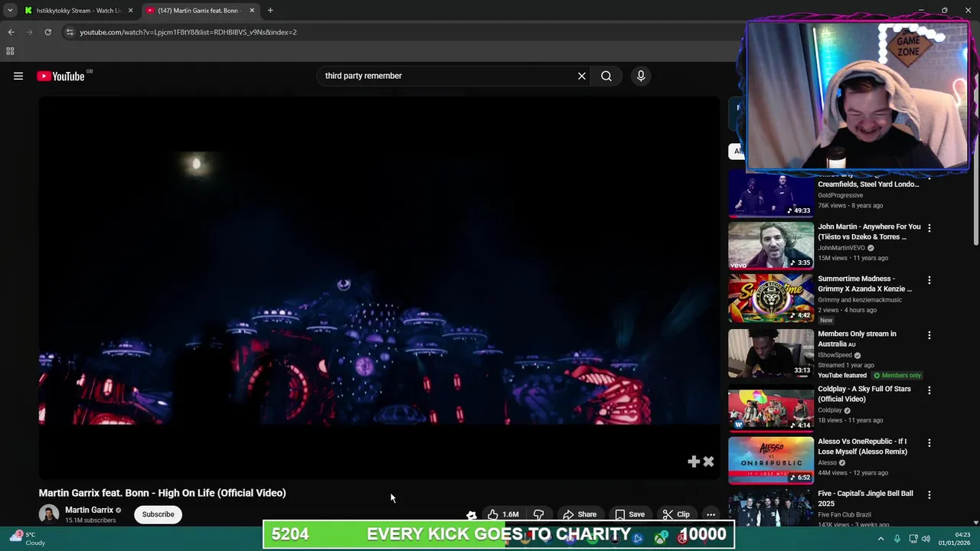980x551 pixels.
Task: Like the High On Life video
Action: (x=504, y=514)
